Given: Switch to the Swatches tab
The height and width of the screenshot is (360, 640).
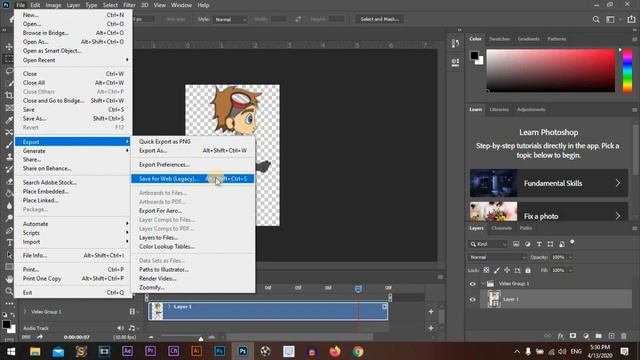Looking at the screenshot, I should (499, 39).
